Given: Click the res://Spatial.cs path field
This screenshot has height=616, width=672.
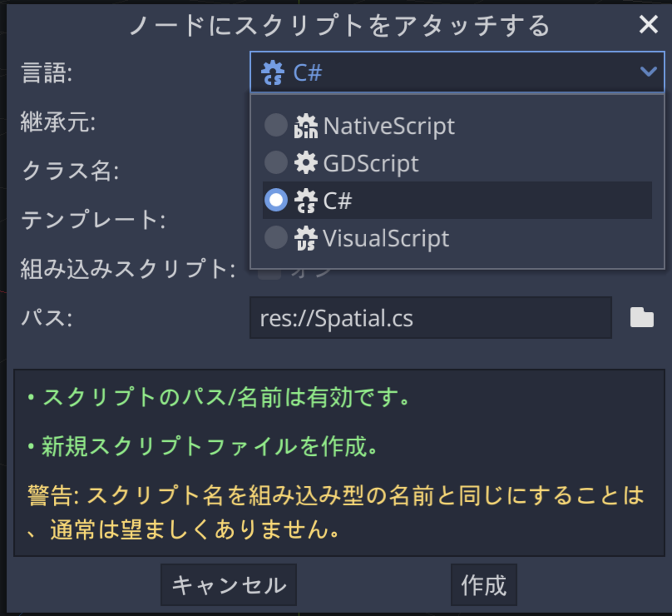Looking at the screenshot, I should click(x=430, y=318).
